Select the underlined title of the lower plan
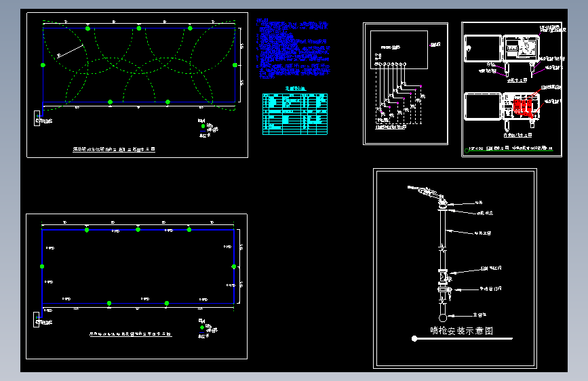The image size is (588, 381). pos(130,334)
